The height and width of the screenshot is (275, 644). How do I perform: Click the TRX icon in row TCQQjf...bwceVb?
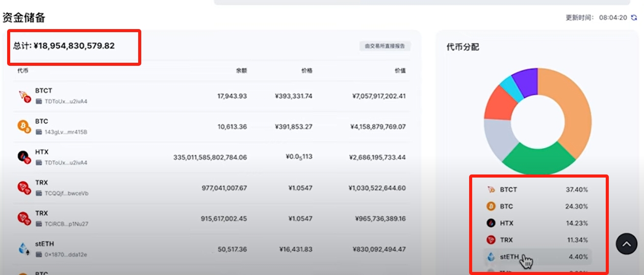click(x=24, y=188)
